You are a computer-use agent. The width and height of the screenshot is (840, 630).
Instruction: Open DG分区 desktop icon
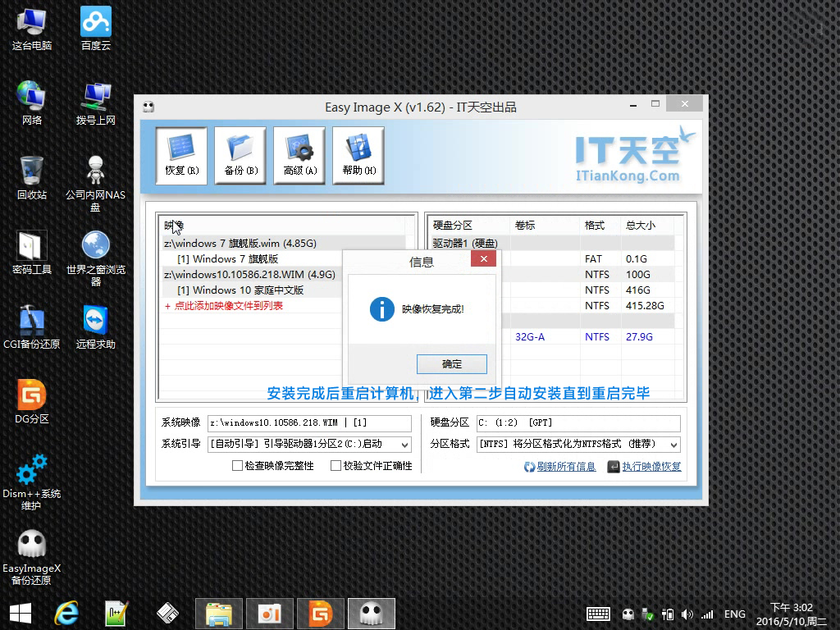[x=32, y=402]
